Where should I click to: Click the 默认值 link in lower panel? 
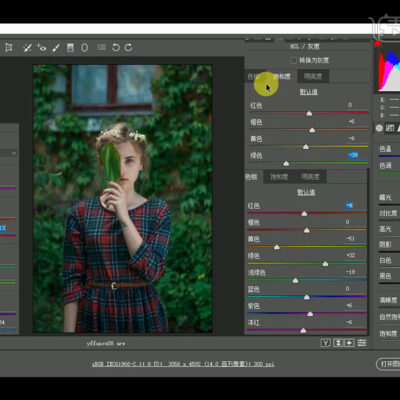pyautogui.click(x=306, y=192)
